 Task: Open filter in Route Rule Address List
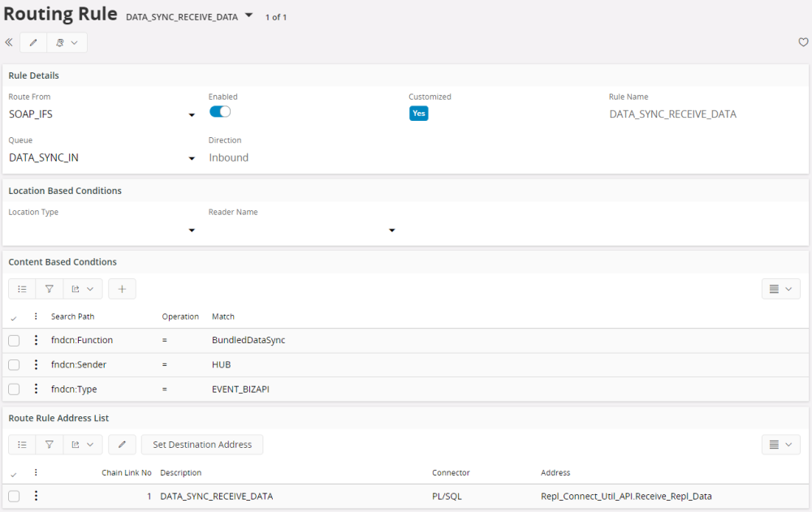49,445
